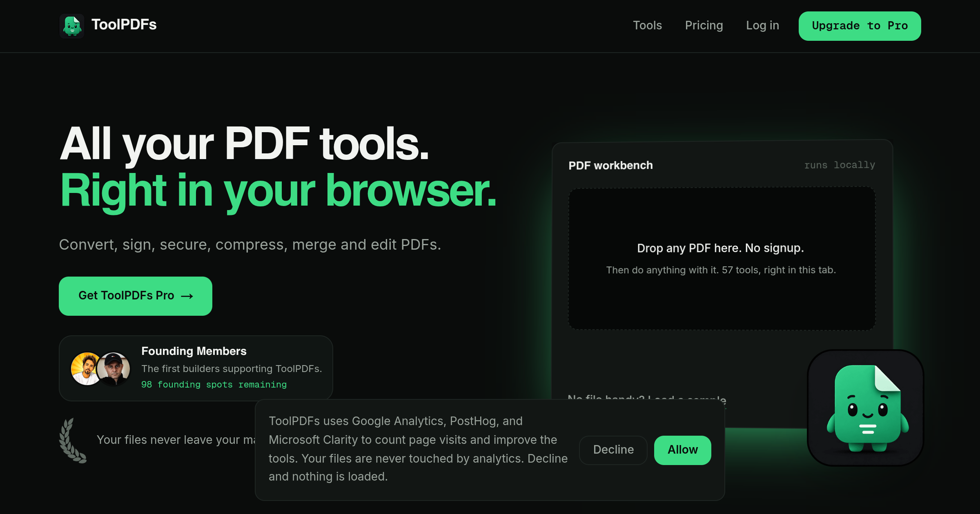
Task: Allow analytics cookies
Action: pos(683,450)
